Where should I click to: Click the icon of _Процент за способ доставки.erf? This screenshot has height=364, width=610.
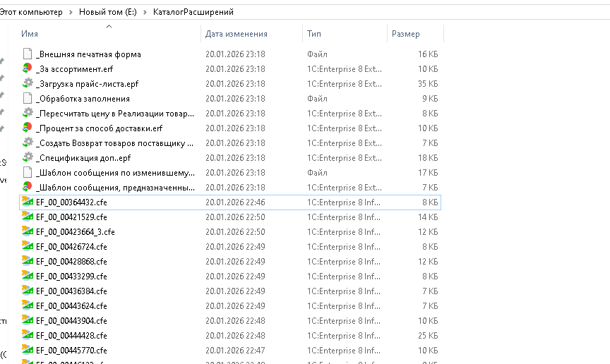pos(28,128)
